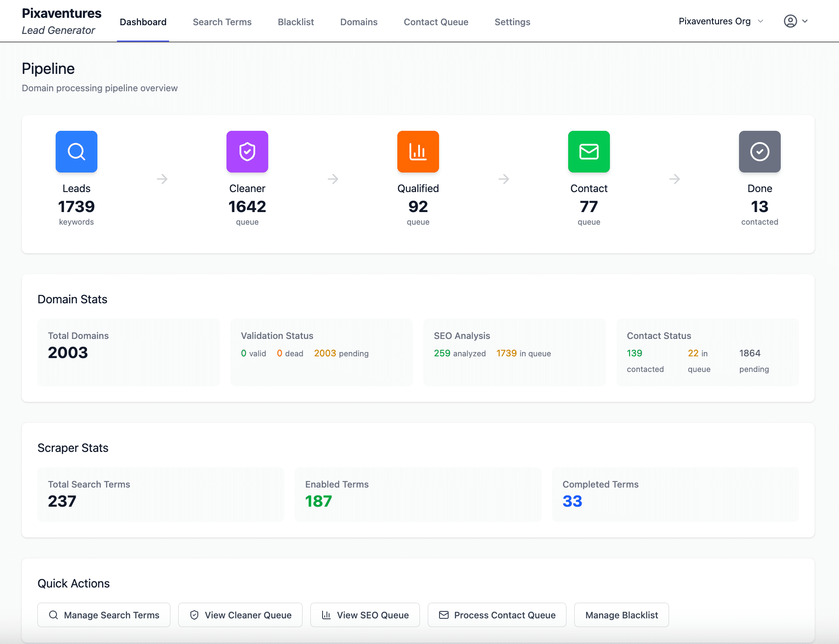Select the purple Cleaner shield icon
The image size is (839, 644).
point(247,152)
